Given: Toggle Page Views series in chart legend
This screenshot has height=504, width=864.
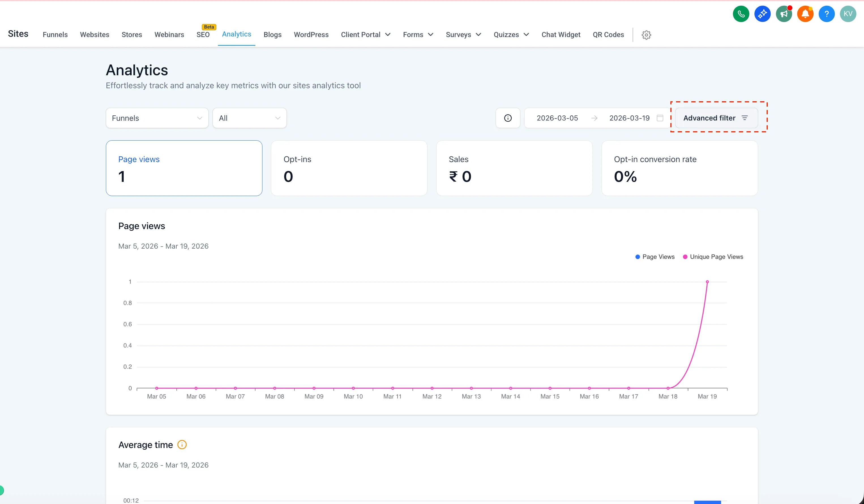Looking at the screenshot, I should click(x=654, y=256).
